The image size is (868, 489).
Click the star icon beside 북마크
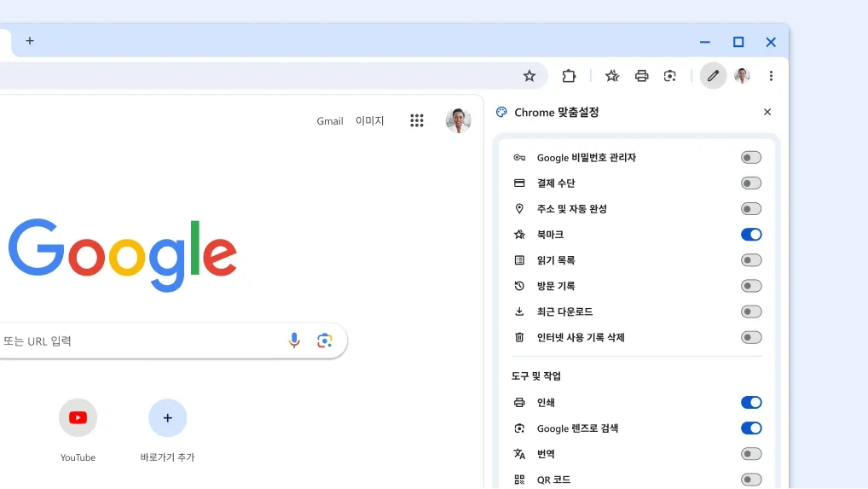pos(519,235)
